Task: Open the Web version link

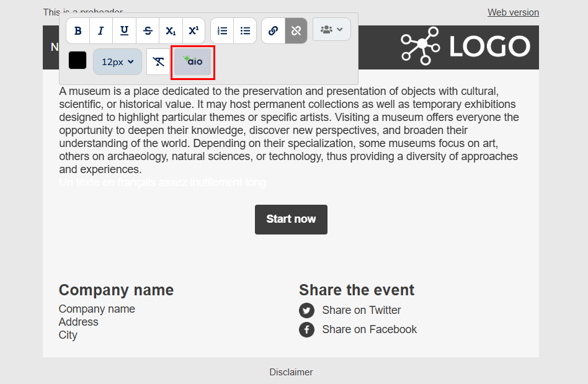Action: (513, 12)
